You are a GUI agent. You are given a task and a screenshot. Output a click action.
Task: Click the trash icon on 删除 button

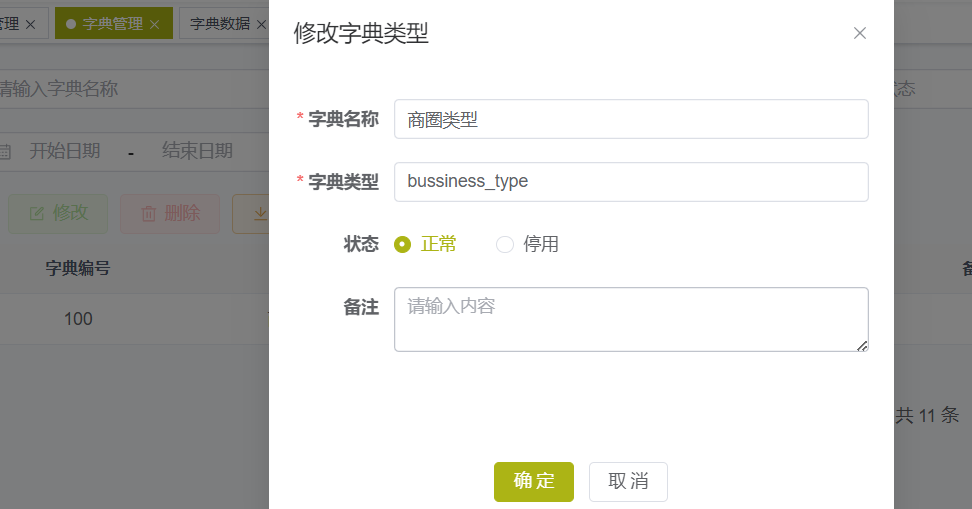149,214
